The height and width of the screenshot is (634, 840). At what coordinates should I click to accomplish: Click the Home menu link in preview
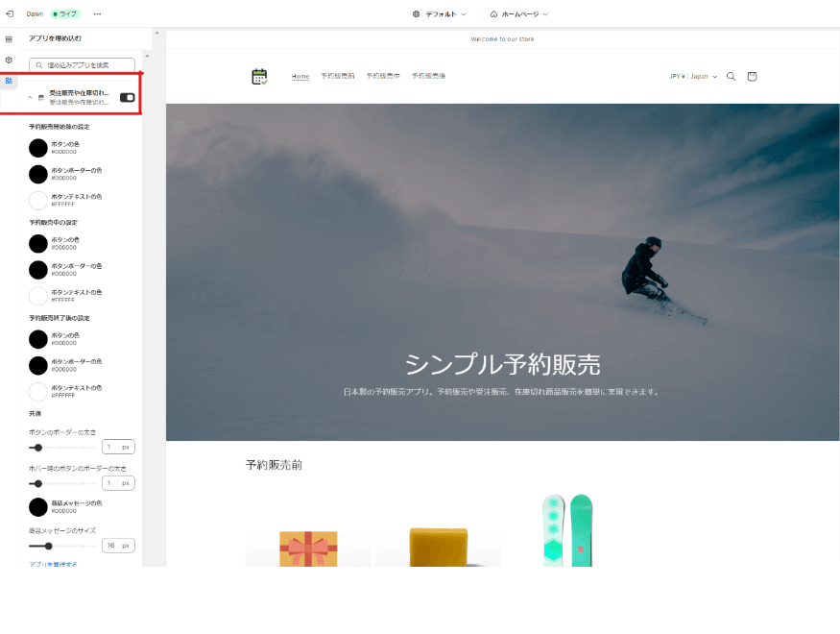300,76
